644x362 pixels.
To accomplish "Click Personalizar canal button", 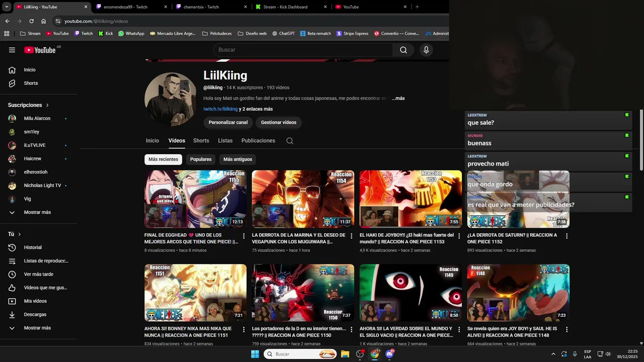I will click(x=228, y=122).
